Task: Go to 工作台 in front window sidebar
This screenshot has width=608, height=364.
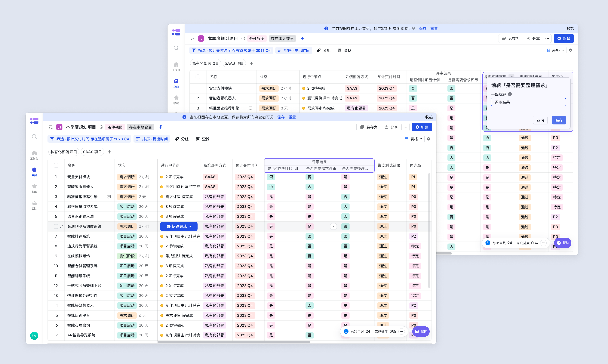Action: 34,155
